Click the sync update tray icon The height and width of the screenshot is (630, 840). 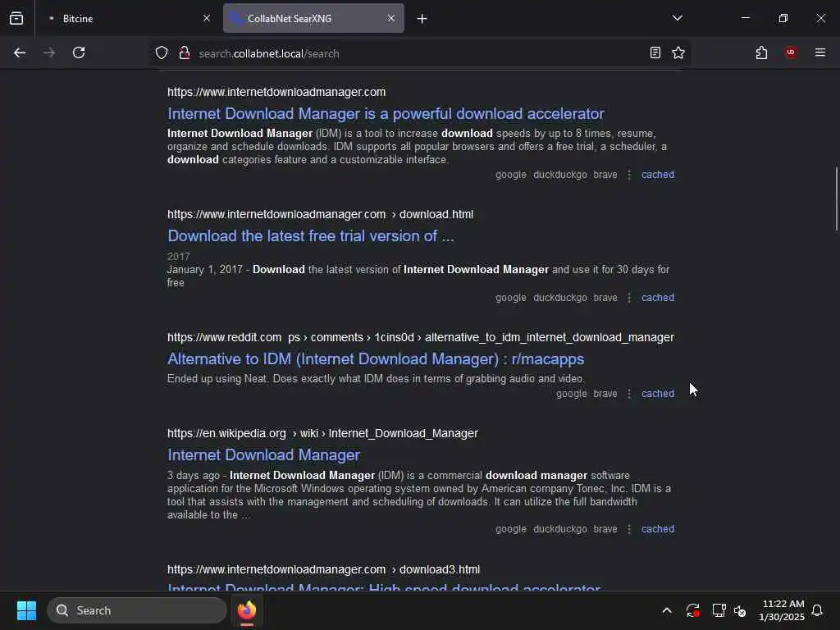692,610
